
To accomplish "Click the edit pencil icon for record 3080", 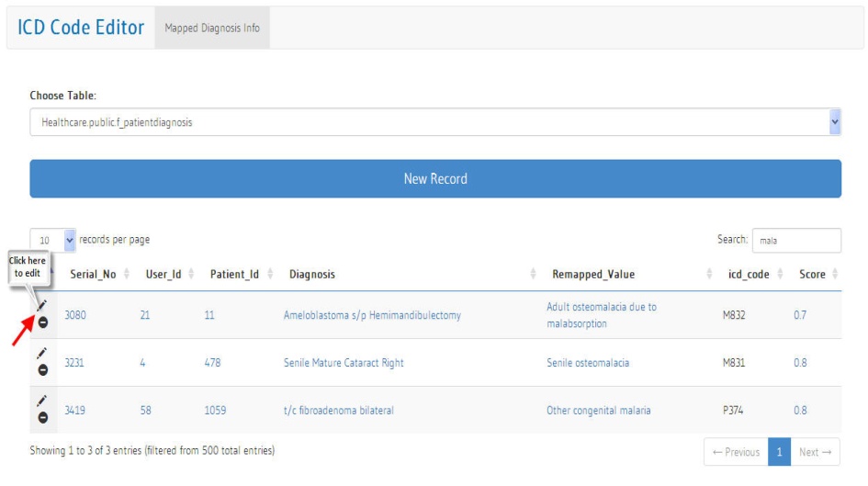I will point(42,305).
